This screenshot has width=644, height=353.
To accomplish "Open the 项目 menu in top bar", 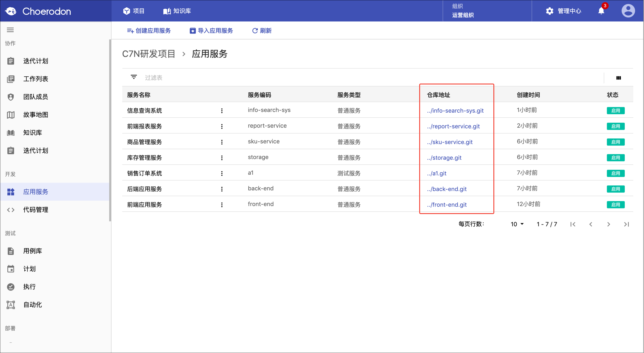I will [x=134, y=11].
